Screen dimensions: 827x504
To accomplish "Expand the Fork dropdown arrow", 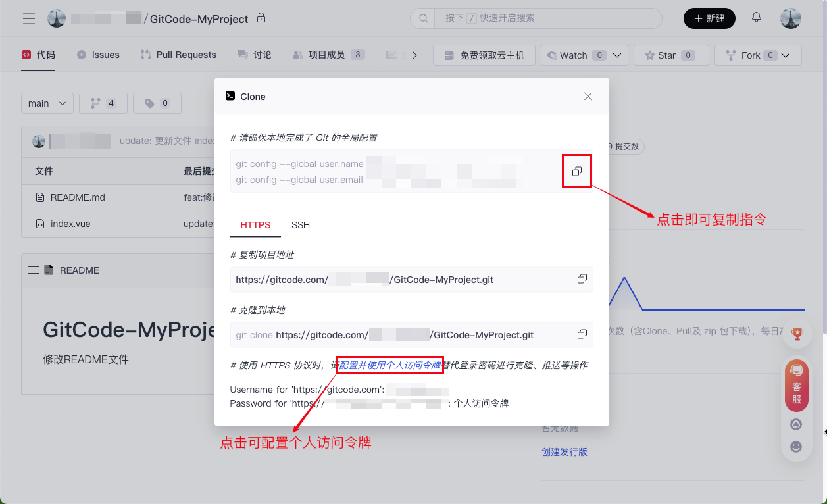I will click(x=786, y=55).
